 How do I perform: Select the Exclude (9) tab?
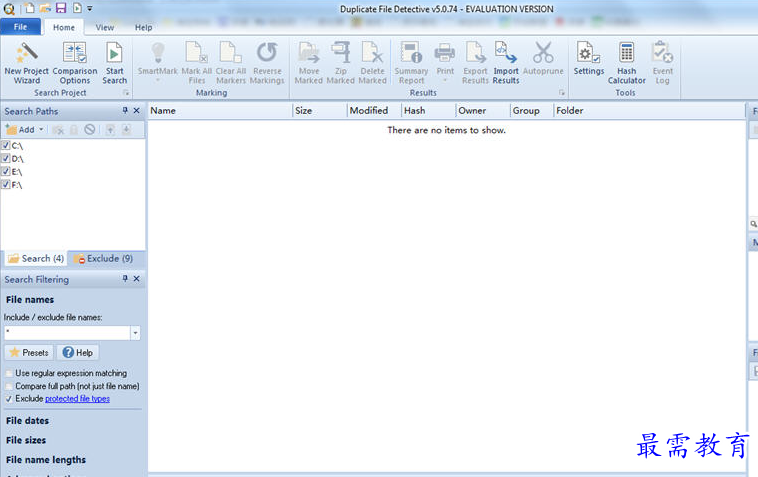(x=103, y=259)
